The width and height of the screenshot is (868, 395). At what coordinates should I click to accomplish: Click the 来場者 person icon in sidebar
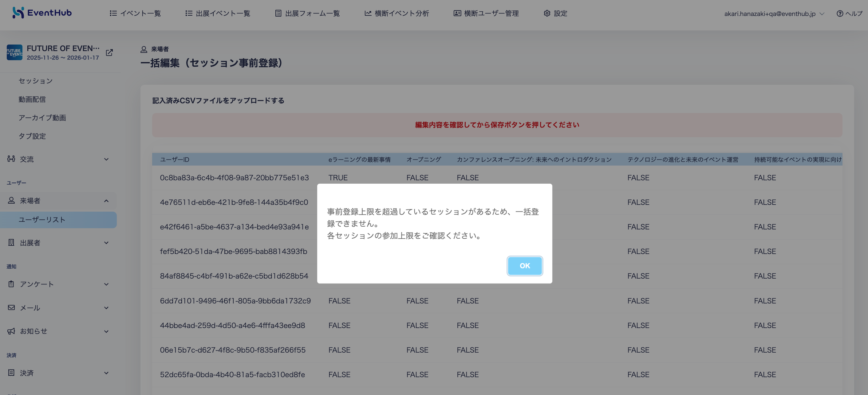coord(11,200)
